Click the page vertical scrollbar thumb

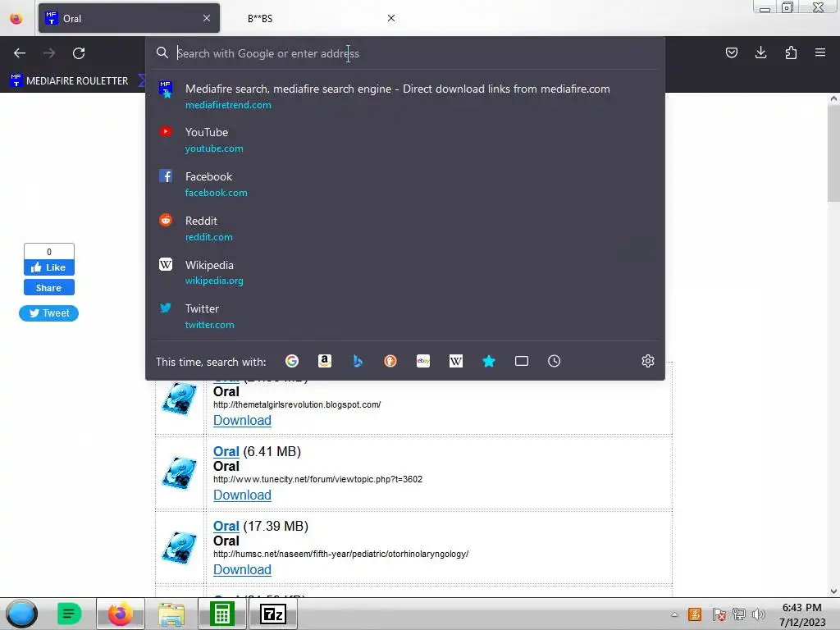point(833,153)
